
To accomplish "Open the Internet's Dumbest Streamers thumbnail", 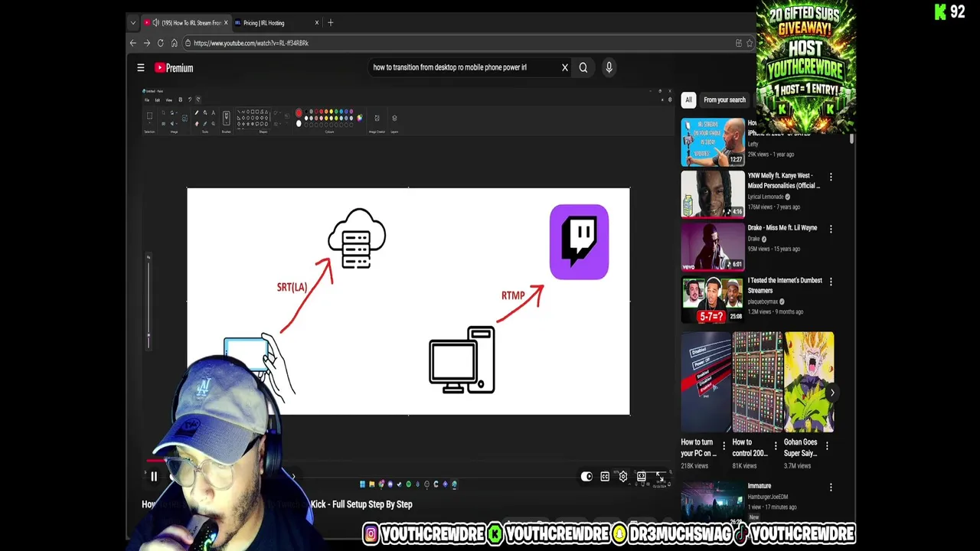I will (x=713, y=299).
